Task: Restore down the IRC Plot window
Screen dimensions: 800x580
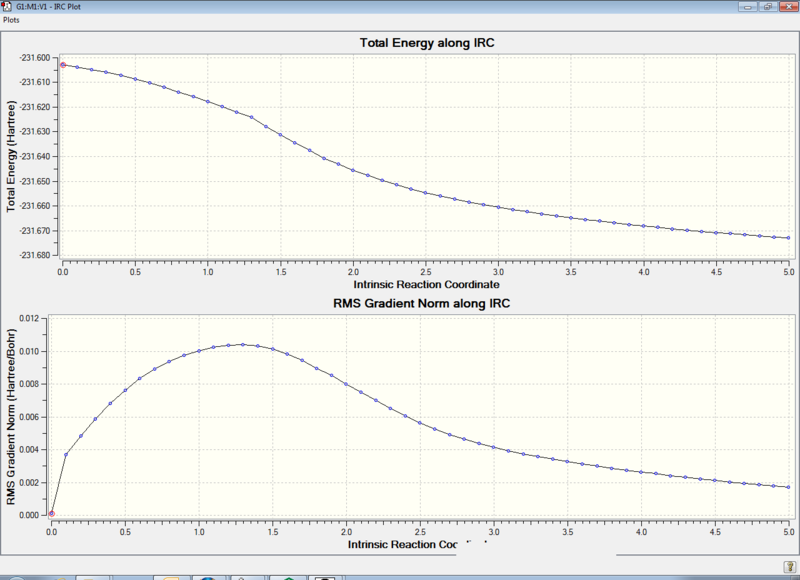Action: 767,7
